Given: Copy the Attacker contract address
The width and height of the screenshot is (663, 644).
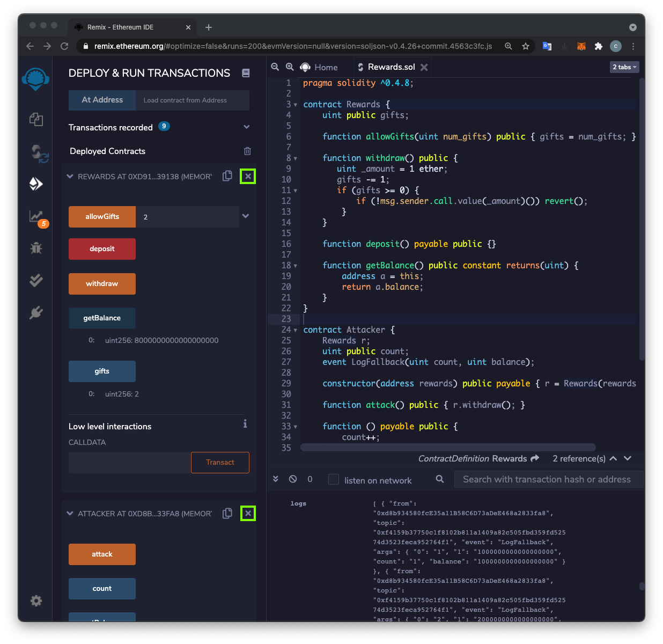Looking at the screenshot, I should (x=227, y=513).
